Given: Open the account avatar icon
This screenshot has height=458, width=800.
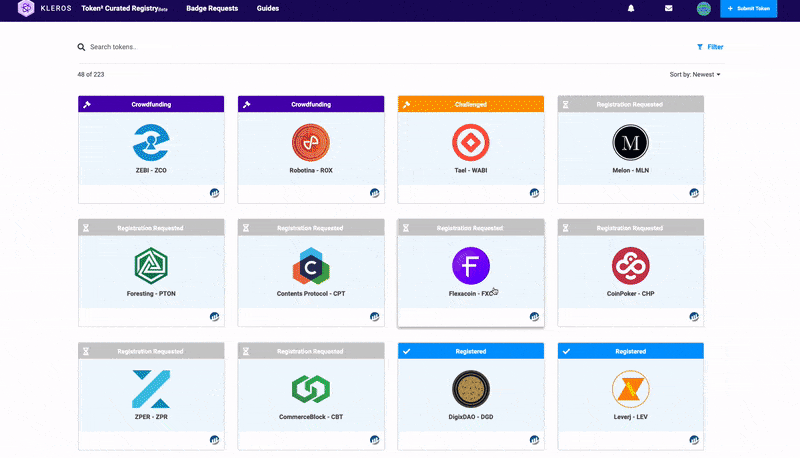Looking at the screenshot, I should [704, 8].
